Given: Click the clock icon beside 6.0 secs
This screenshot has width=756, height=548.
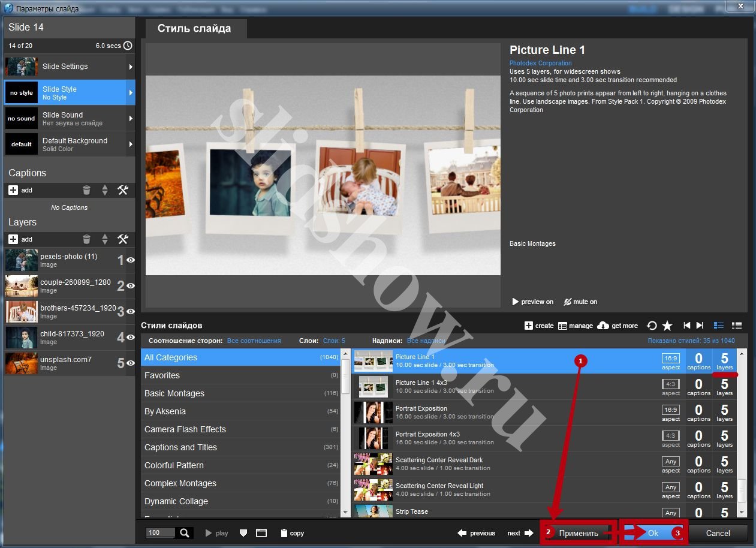Looking at the screenshot, I should coord(128,46).
